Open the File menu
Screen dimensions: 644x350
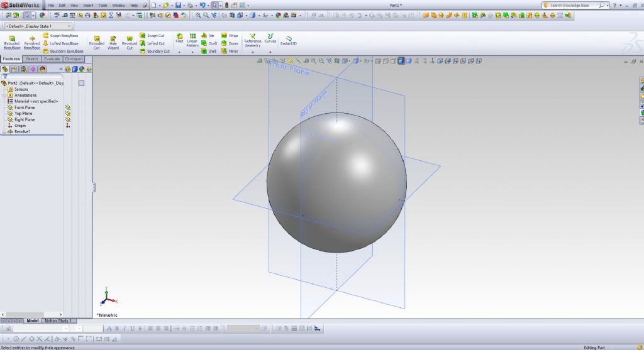[51, 5]
